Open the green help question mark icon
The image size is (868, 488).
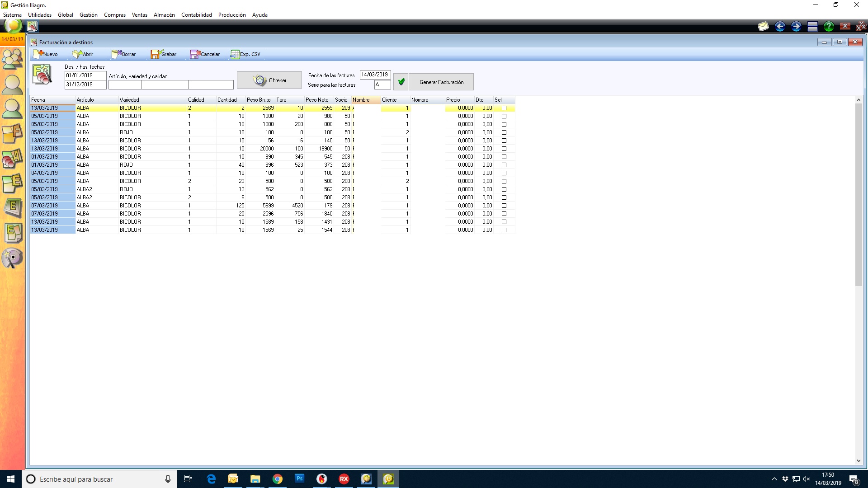pyautogui.click(x=829, y=27)
